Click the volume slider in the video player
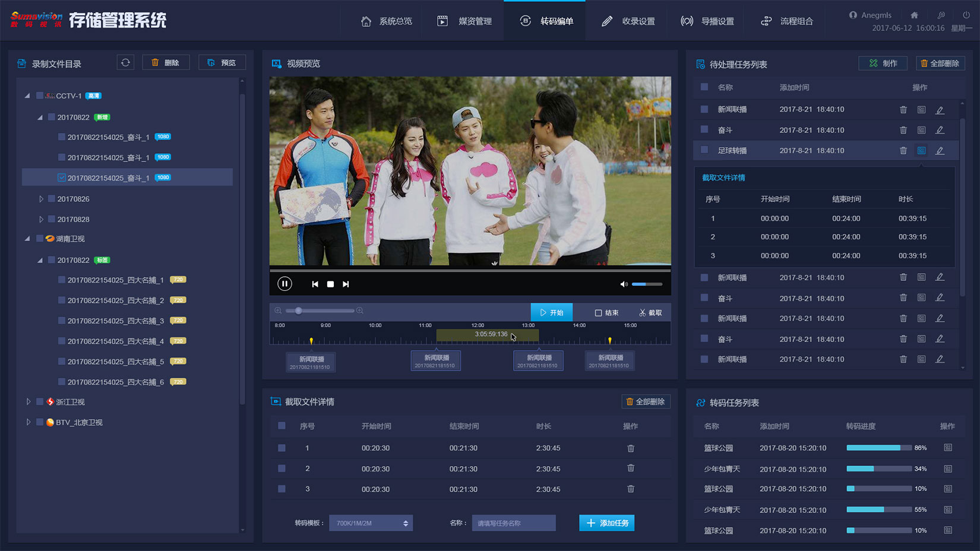The height and width of the screenshot is (551, 980). tap(647, 284)
